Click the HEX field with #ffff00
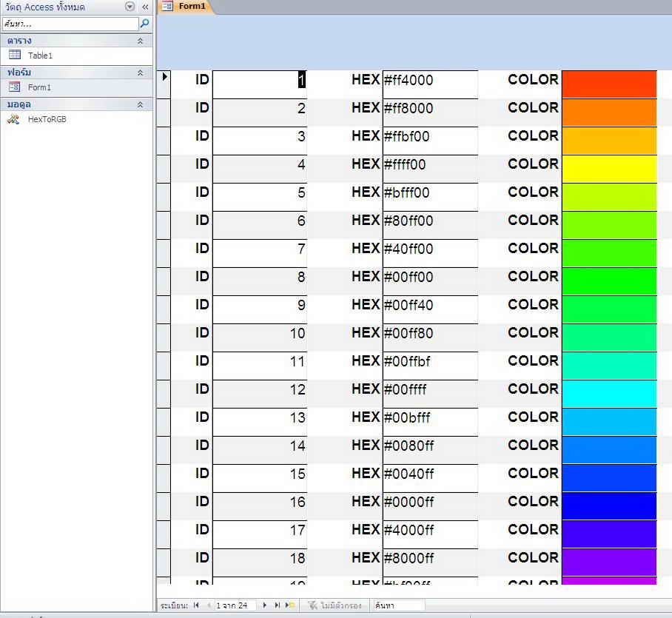Screen dimensions: 672x618 (430, 169)
